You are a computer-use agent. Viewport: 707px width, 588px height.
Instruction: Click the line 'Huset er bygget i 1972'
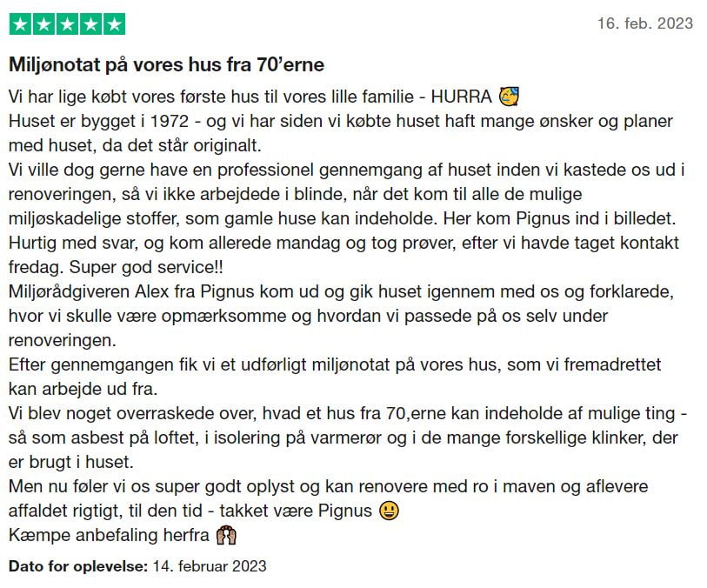98,121
